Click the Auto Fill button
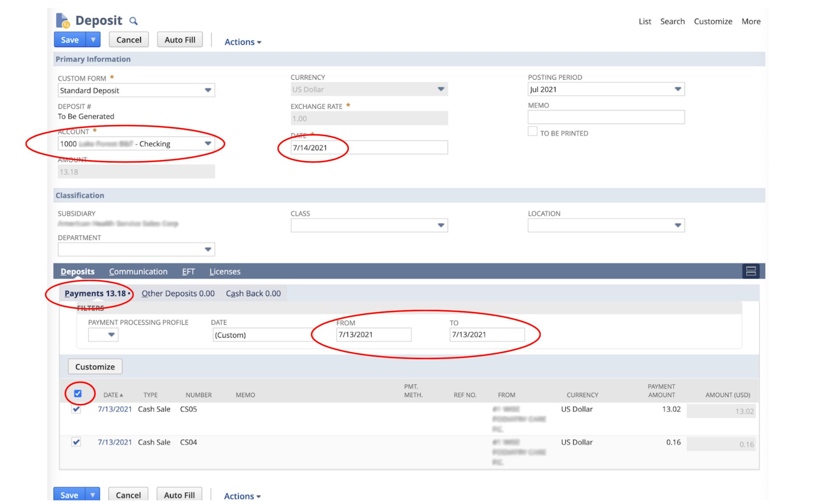The image size is (814, 504). pyautogui.click(x=180, y=39)
